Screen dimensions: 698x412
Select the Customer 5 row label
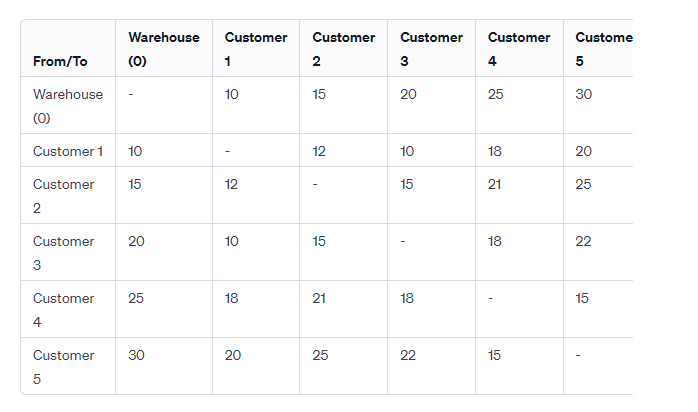[x=64, y=367]
